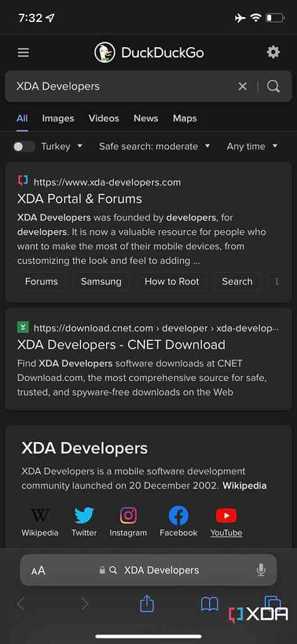Tap the Safari address bar
The width and height of the screenshot is (297, 644).
tap(148, 570)
